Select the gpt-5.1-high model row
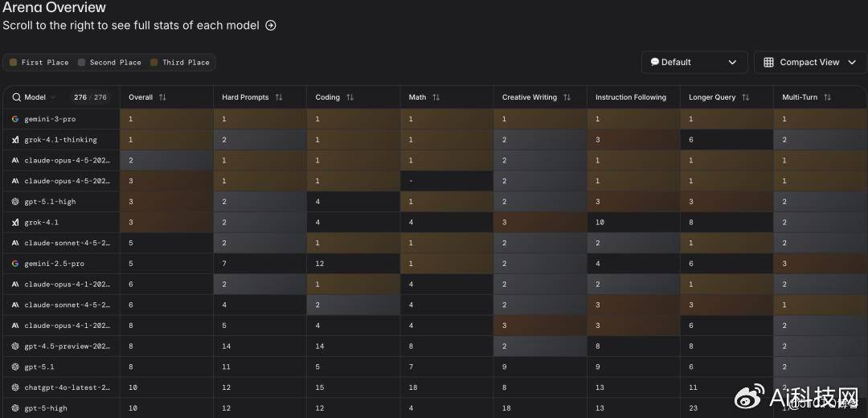The width and height of the screenshot is (868, 418). pyautogui.click(x=50, y=202)
